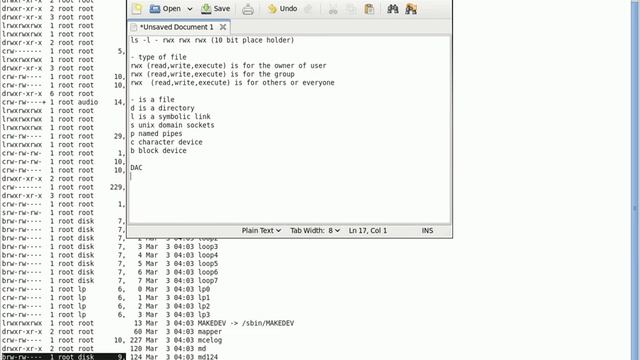
Task: Place the cursor on the DAC line
Action: (x=136, y=168)
